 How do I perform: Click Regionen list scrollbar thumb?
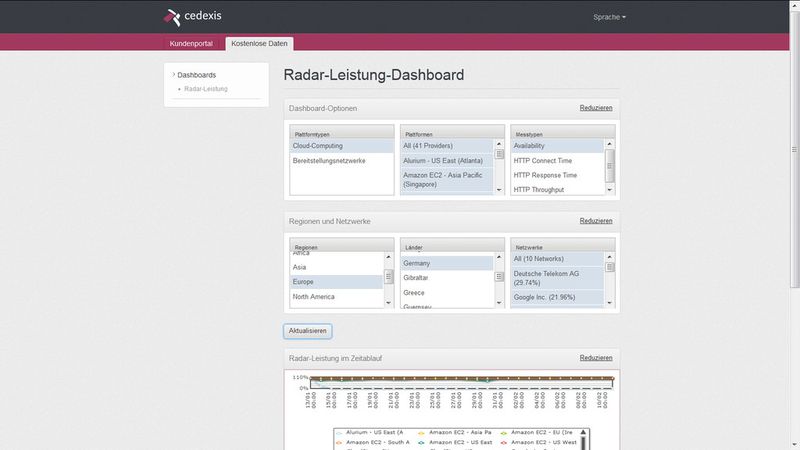pyautogui.click(x=388, y=277)
